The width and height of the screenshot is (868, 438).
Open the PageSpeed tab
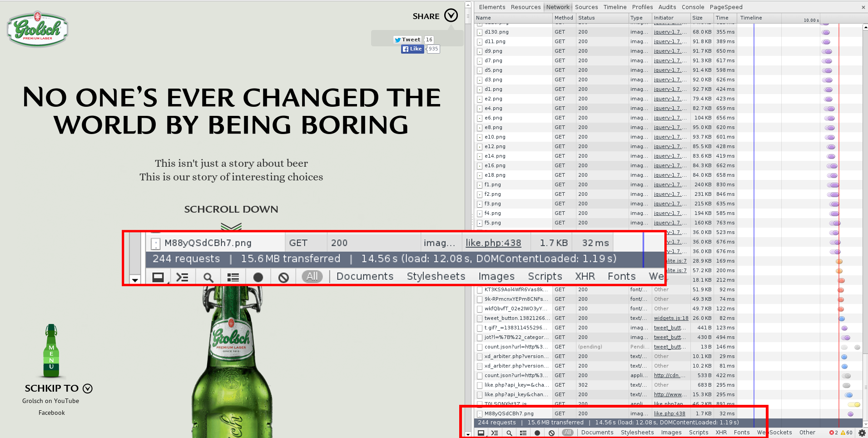click(x=726, y=7)
